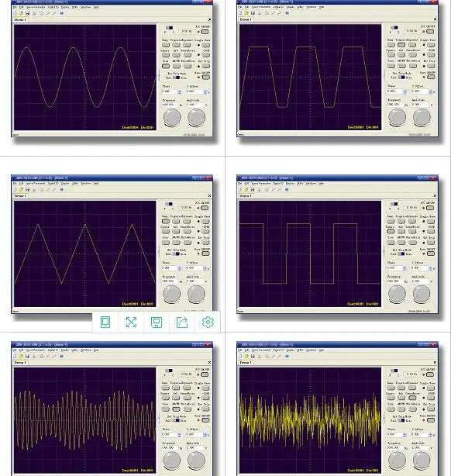
Task: Select Trapezia waveform button in trapezoid wave window
Action: click(x=401, y=45)
